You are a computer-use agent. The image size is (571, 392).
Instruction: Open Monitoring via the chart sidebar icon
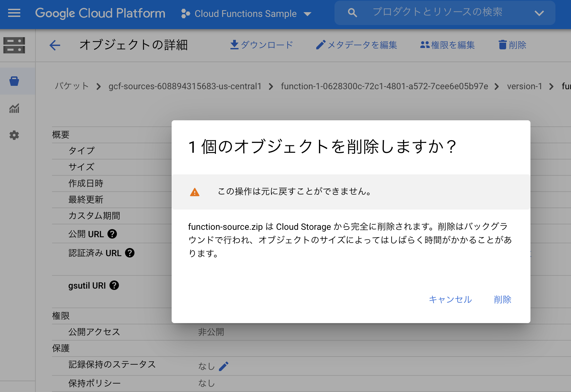(x=14, y=108)
